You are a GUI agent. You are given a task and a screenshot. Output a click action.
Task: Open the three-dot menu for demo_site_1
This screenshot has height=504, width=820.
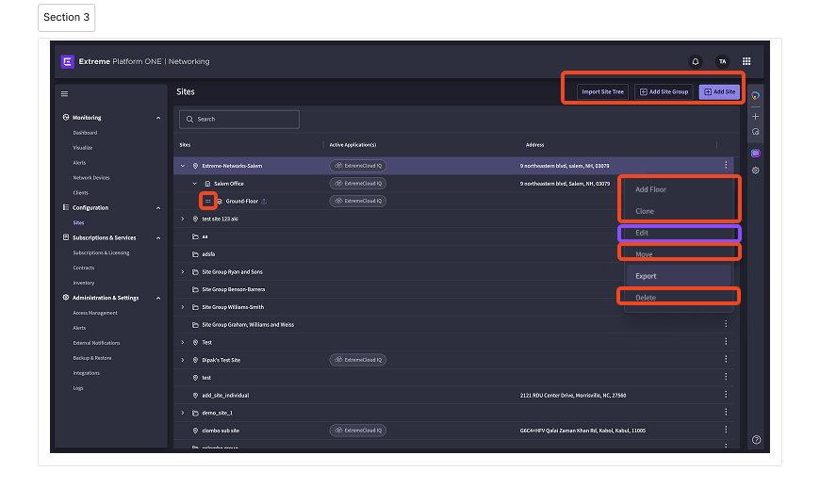click(726, 412)
